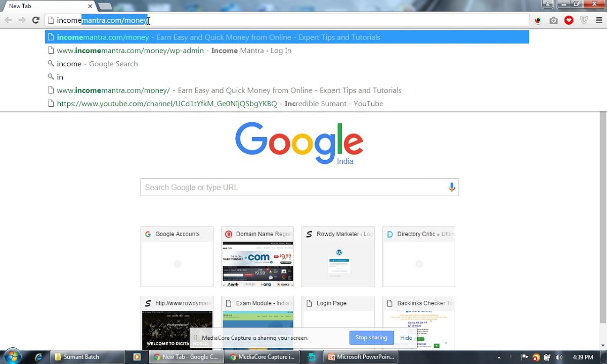Open the Directory Critic thumbnail
The width and height of the screenshot is (607, 364).
(419, 257)
